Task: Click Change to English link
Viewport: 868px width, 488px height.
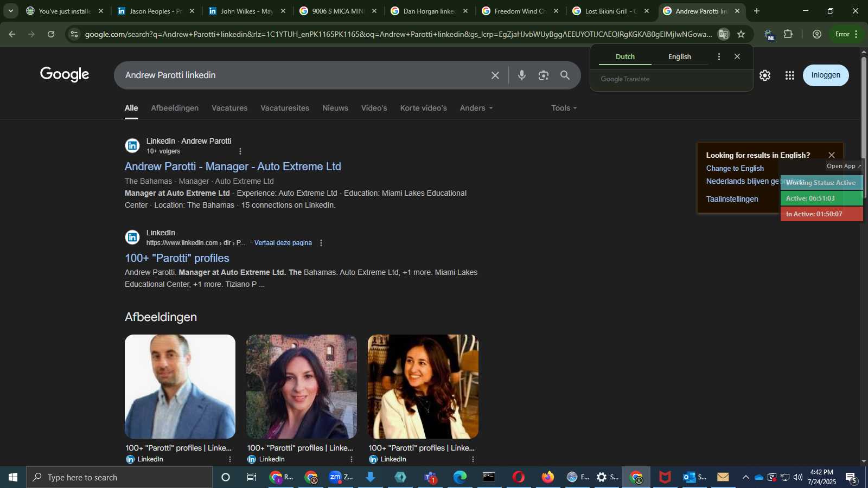Action: (x=735, y=169)
